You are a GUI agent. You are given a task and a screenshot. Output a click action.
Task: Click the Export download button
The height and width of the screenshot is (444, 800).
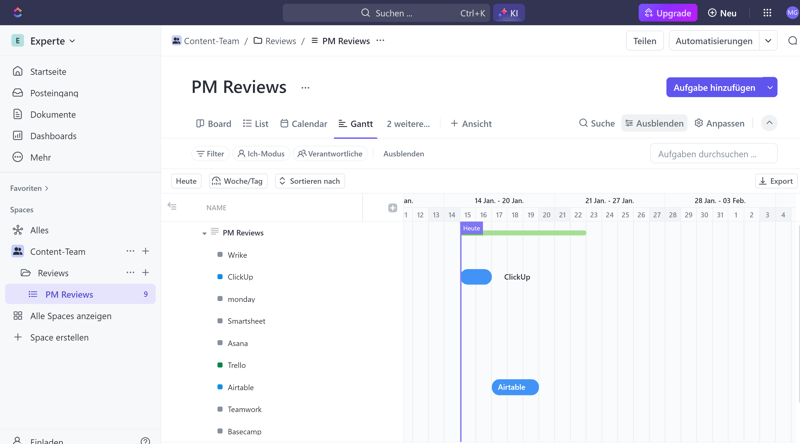pos(776,181)
